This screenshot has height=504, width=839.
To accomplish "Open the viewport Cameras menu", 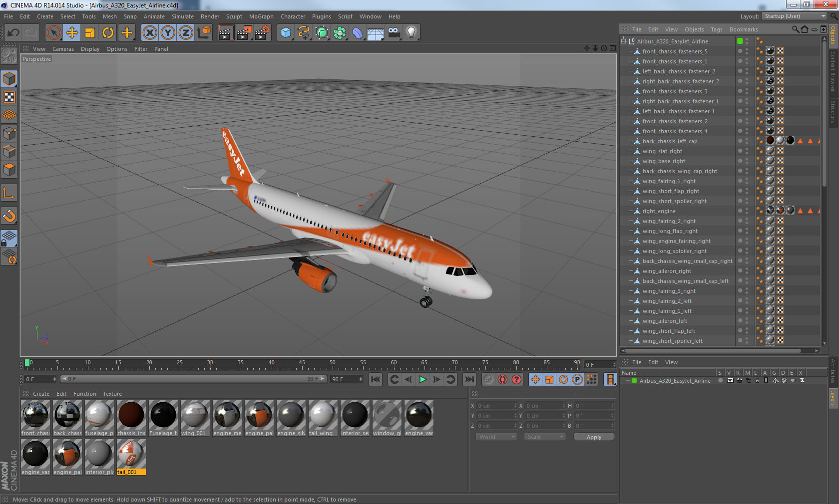I will [x=63, y=49].
